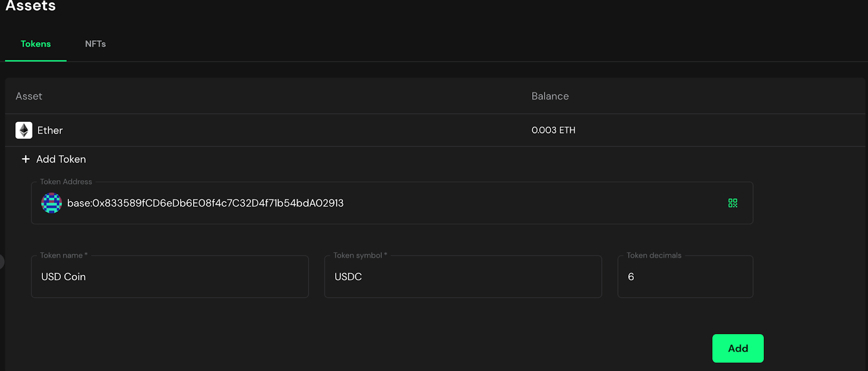The image size is (868, 371).
Task: Click the Add Token link
Action: click(61, 159)
